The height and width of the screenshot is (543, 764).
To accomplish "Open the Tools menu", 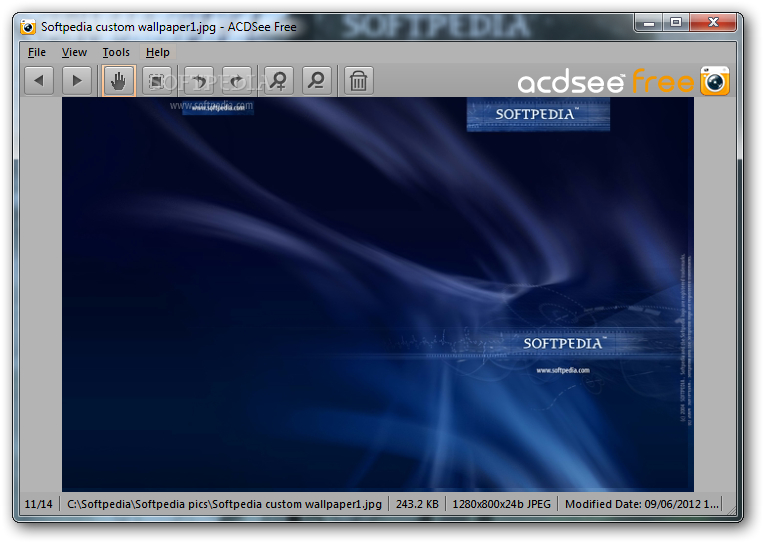I will (116, 52).
